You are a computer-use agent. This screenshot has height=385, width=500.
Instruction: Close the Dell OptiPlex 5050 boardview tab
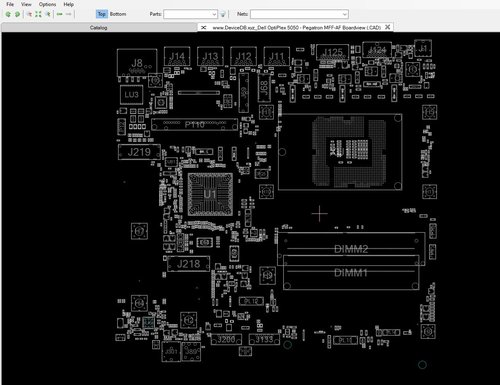388,27
